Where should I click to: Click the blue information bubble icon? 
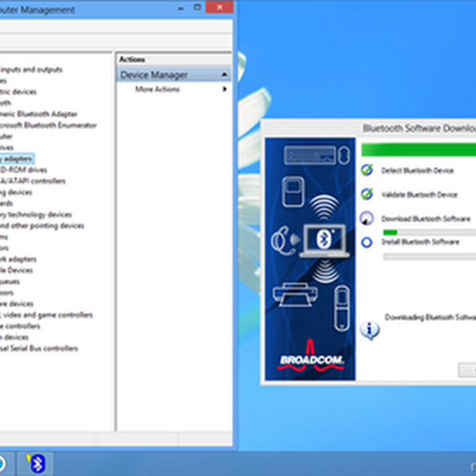[369, 330]
